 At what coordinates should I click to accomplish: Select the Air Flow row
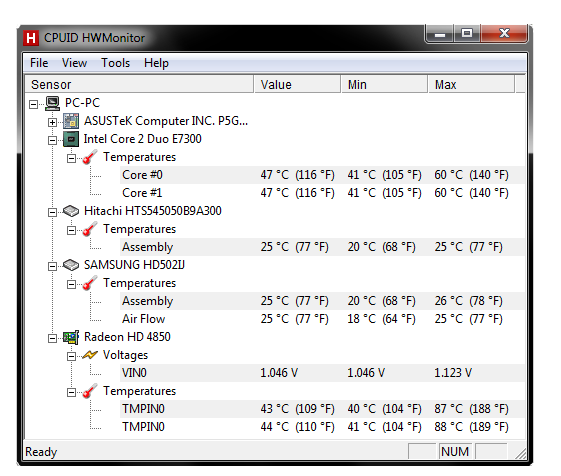point(322,319)
